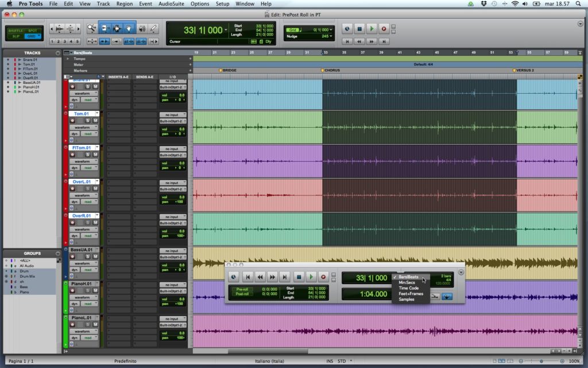This screenshot has height=368, width=588.
Task: Click Stop in the floating Transport window
Action: (299, 277)
